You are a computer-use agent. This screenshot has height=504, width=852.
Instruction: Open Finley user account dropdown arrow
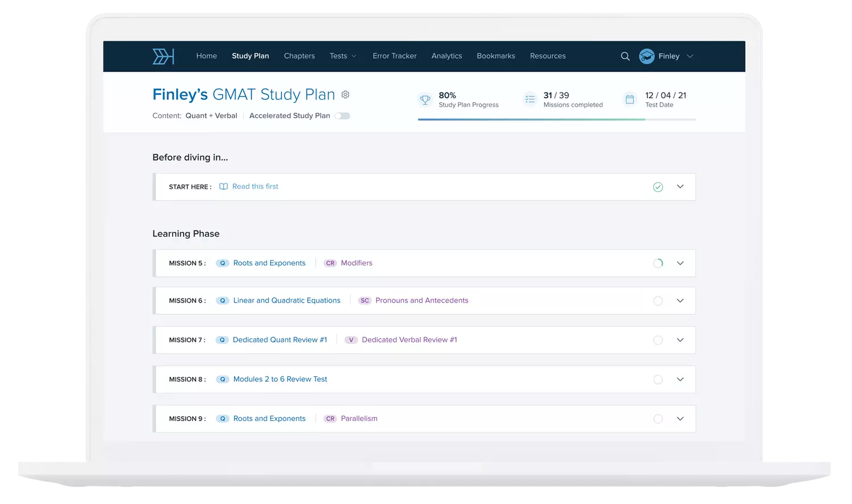click(x=690, y=56)
